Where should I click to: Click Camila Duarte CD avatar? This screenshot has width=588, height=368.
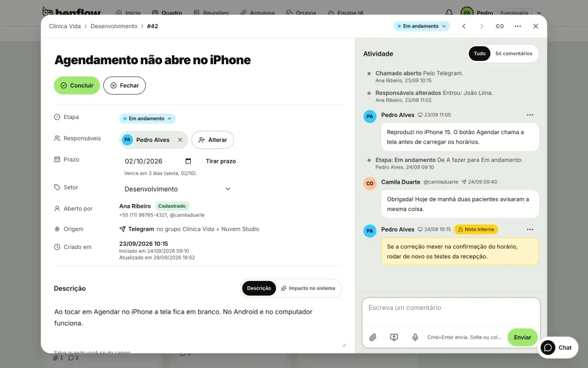(370, 184)
